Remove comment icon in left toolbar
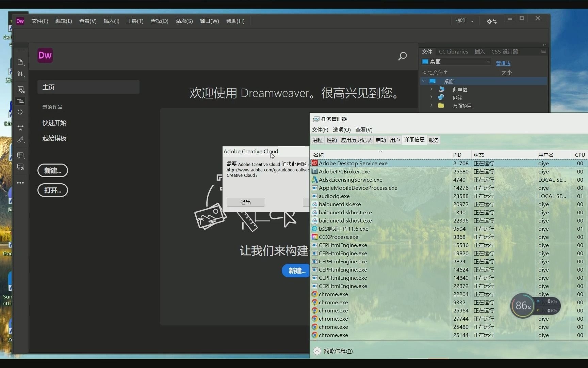Screen dimensions: 588x368 (x=20, y=167)
